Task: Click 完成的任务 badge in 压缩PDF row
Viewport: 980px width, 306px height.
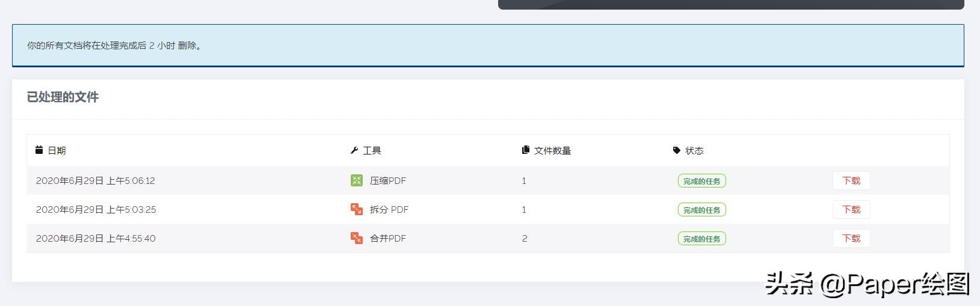Action: coord(702,181)
